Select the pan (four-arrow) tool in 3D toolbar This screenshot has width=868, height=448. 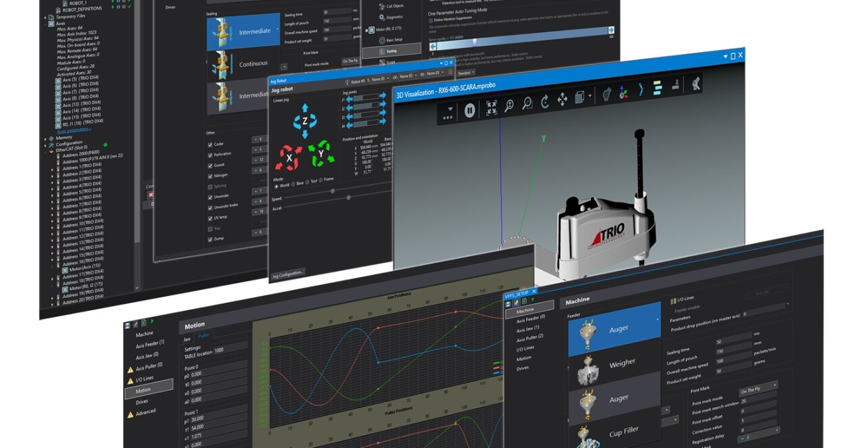click(x=562, y=99)
